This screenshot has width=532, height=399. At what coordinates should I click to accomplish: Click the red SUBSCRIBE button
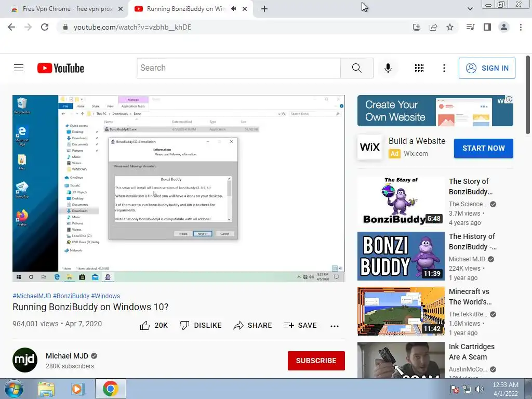[316, 361]
